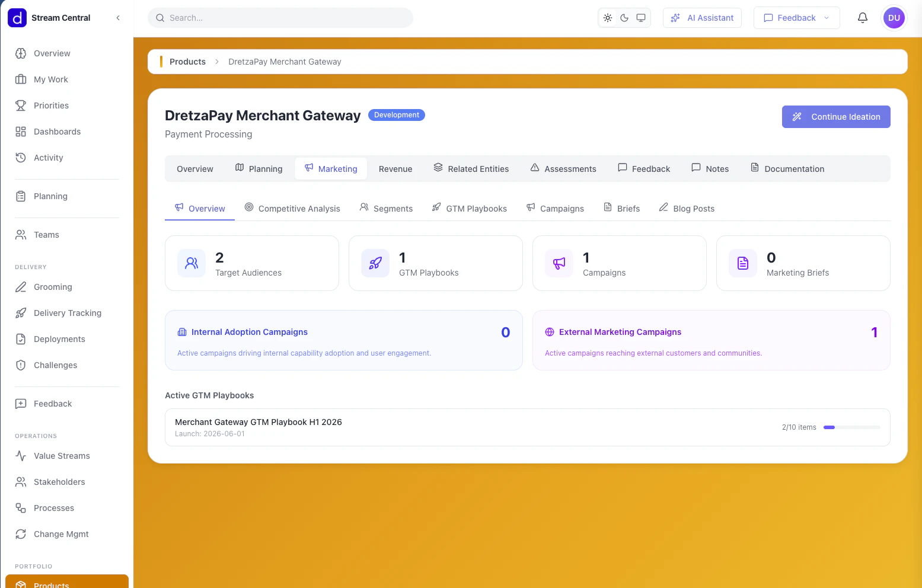Screen dimensions: 922x588
Task: Open the Briefs sub-tab
Action: 621,208
